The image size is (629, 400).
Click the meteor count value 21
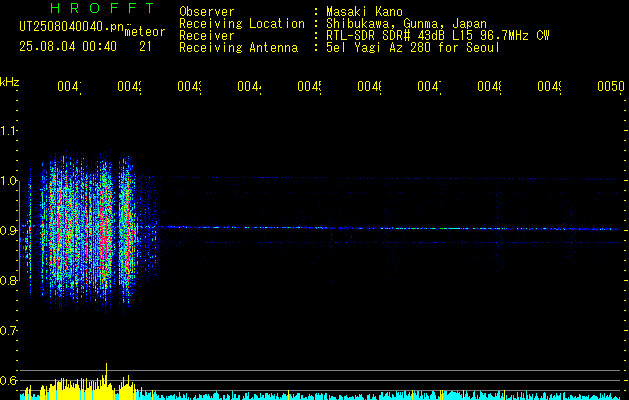[145, 47]
